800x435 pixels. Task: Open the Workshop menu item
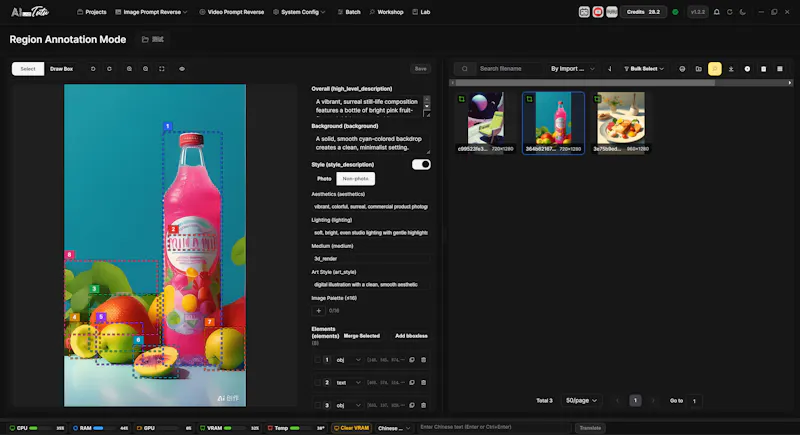(386, 12)
